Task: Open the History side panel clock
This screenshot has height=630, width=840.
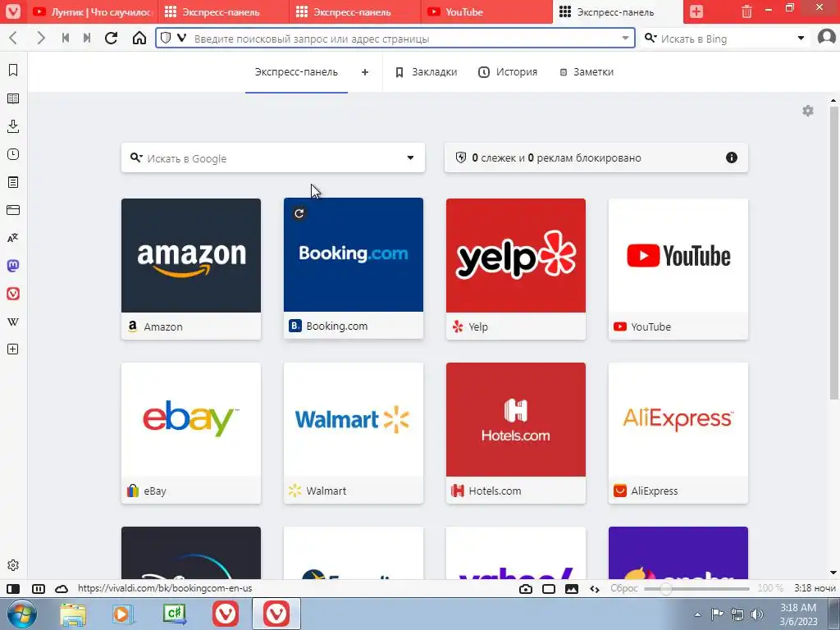Action: [13, 154]
